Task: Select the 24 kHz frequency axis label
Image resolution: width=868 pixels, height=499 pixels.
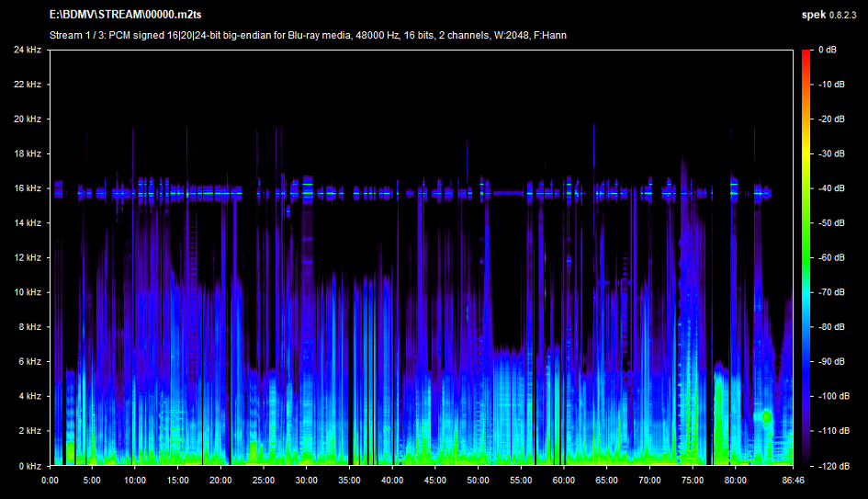Action: (27, 50)
